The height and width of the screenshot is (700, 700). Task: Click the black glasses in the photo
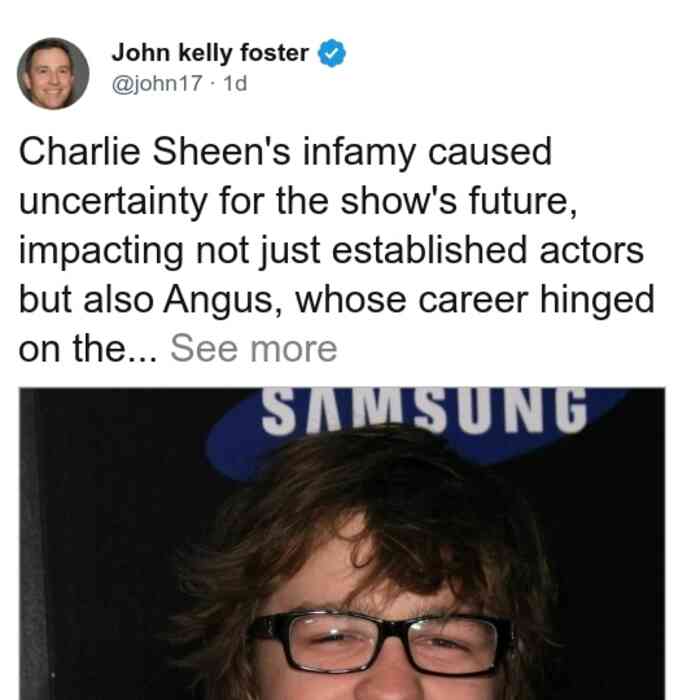click(x=380, y=642)
